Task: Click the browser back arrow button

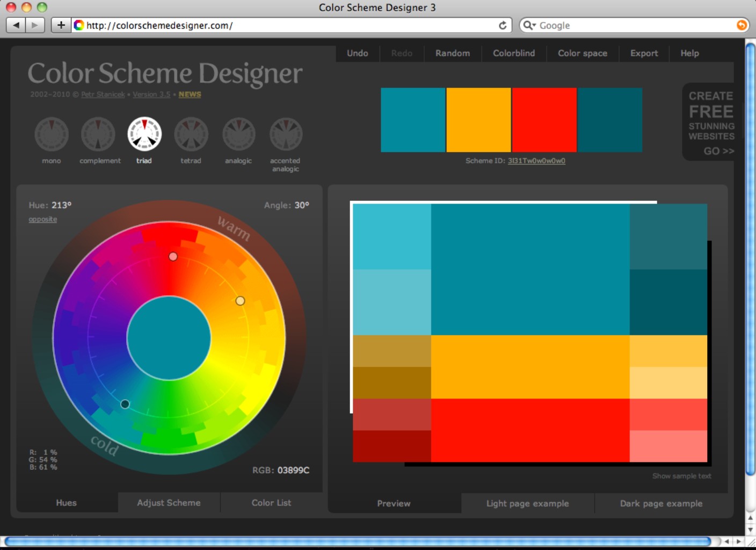Action: click(16, 25)
